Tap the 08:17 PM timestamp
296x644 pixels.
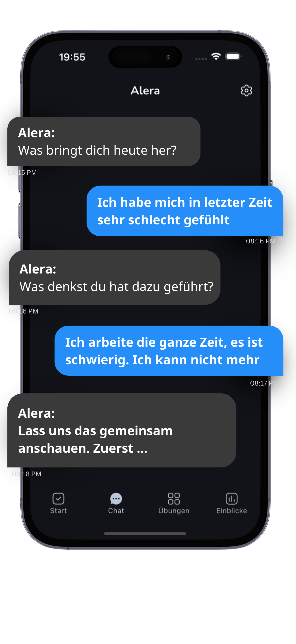tap(264, 383)
